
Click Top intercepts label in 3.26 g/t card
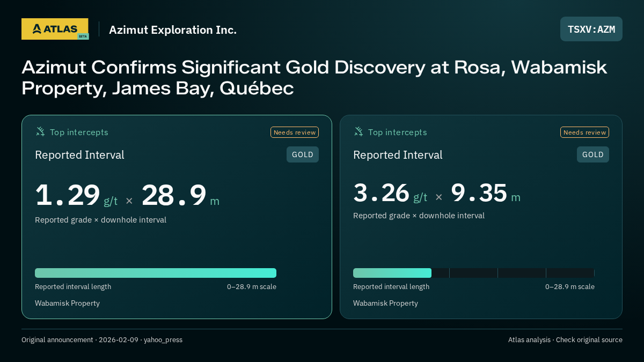coord(397,132)
